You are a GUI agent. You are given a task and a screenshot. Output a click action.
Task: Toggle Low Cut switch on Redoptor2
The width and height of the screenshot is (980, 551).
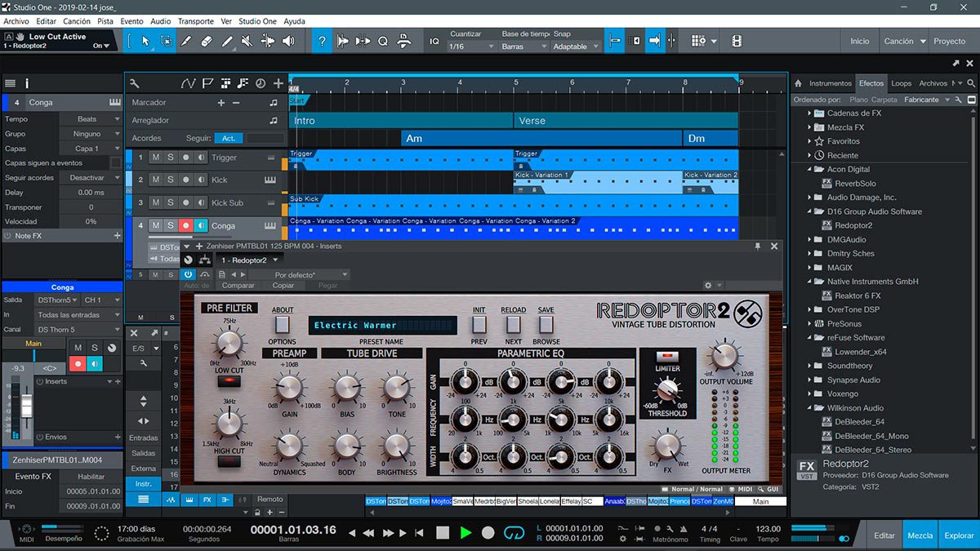[x=229, y=380]
